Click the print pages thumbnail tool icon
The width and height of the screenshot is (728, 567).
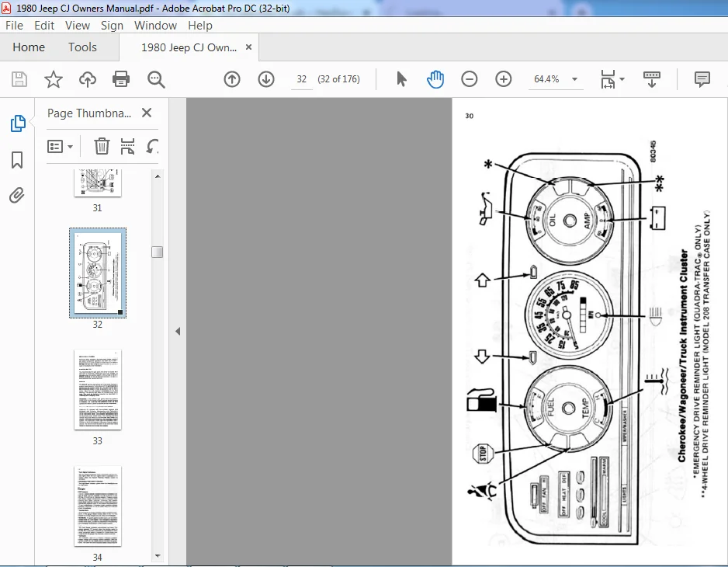(x=127, y=146)
